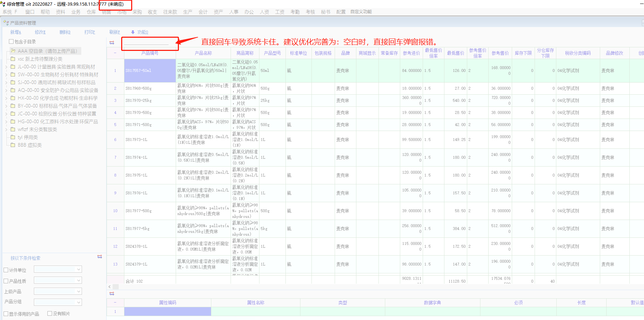Tick the 显示停用的产品 checkbox

(x=6, y=314)
